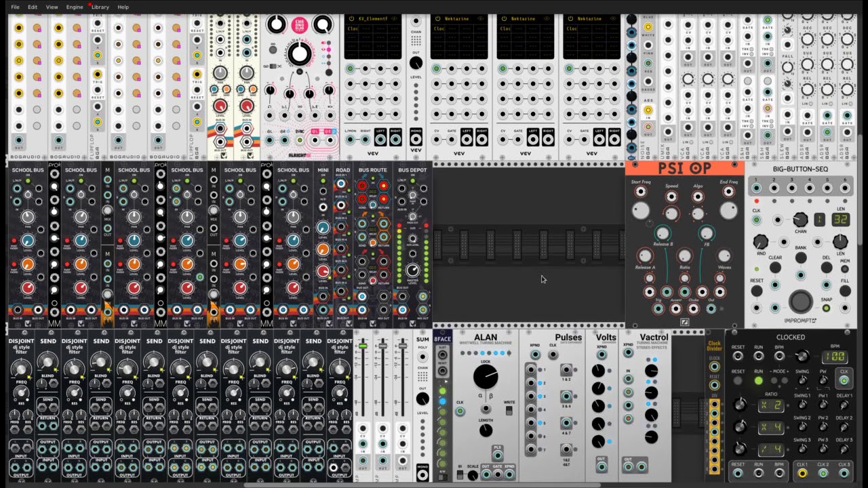Push the large round BIG-BUTTON-SEQ button
Viewport: 868px width, 488px height.
click(x=801, y=302)
